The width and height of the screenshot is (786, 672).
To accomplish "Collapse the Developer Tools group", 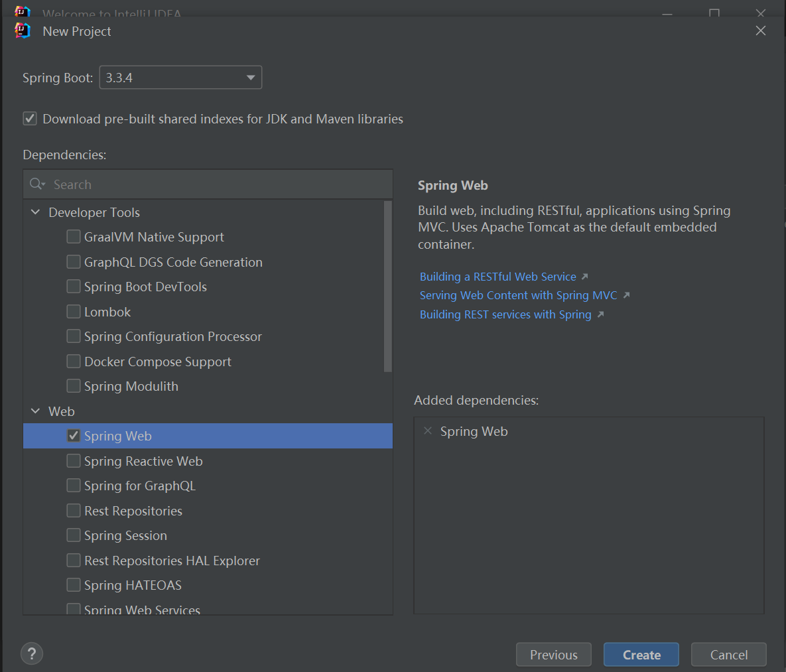I will click(36, 212).
